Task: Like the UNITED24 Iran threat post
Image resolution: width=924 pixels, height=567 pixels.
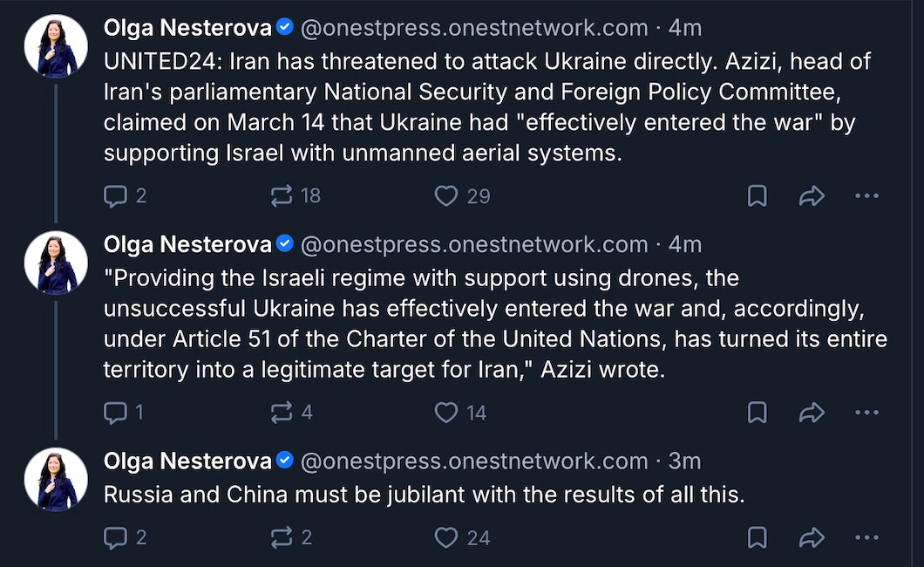Action: pos(446,196)
